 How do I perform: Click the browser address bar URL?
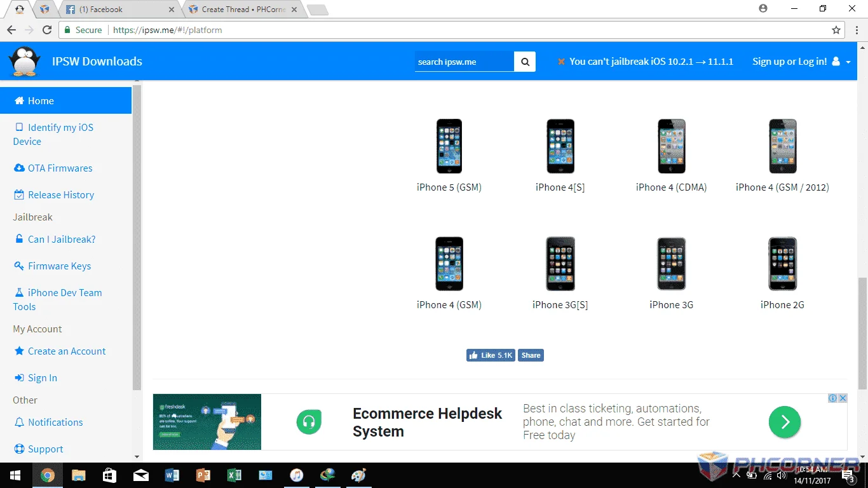click(168, 30)
